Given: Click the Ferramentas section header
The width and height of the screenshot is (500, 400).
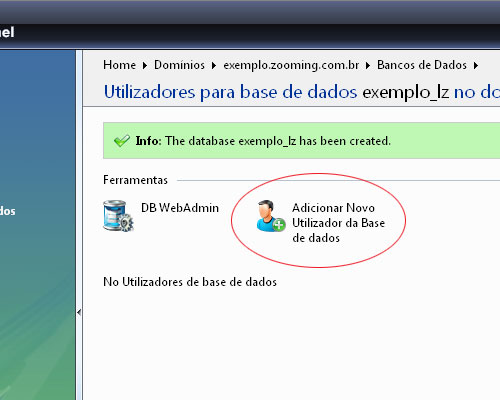Looking at the screenshot, I should click(x=135, y=180).
